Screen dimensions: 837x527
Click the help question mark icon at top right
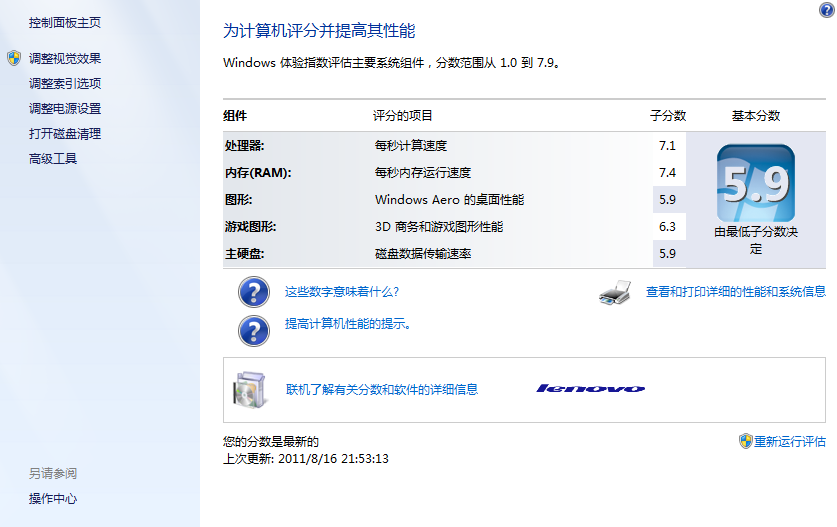pos(826,9)
